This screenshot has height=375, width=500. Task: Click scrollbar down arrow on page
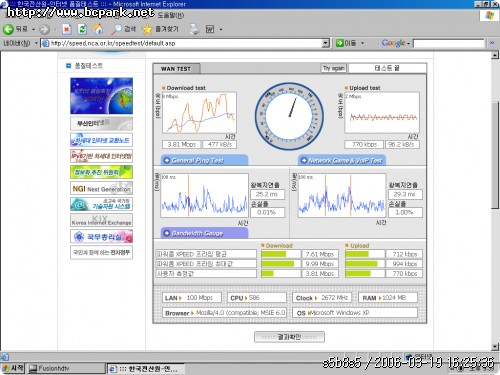(495, 347)
